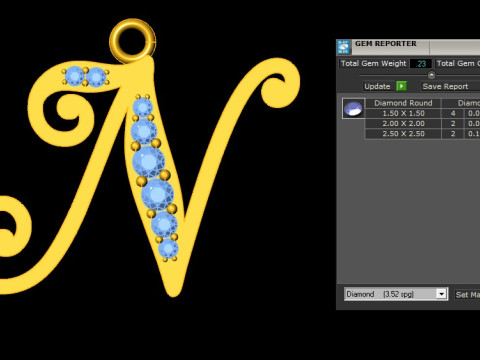Click quantity 4 in the 1.50 row
This screenshot has height=360, width=480.
coord(453,113)
